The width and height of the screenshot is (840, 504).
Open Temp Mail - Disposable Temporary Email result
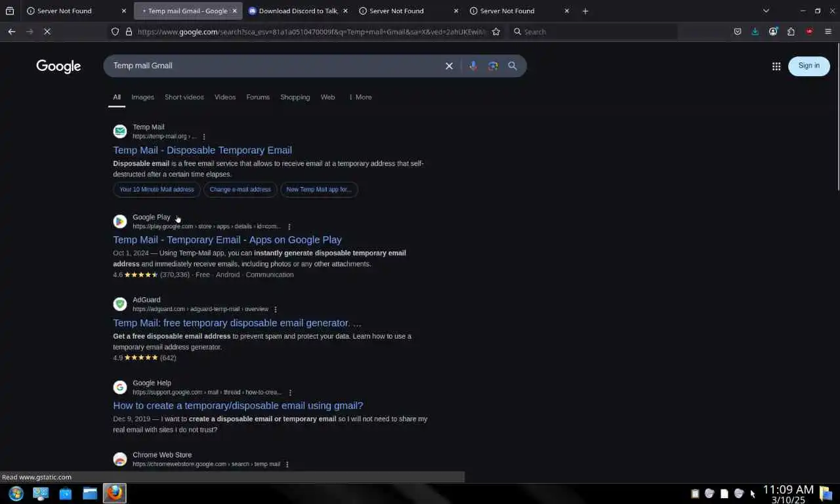click(202, 150)
